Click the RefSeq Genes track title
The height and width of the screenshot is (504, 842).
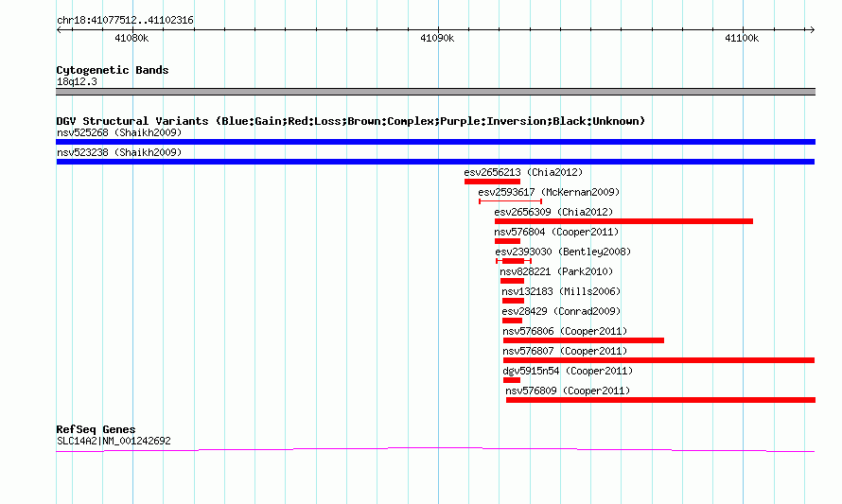[x=96, y=429]
